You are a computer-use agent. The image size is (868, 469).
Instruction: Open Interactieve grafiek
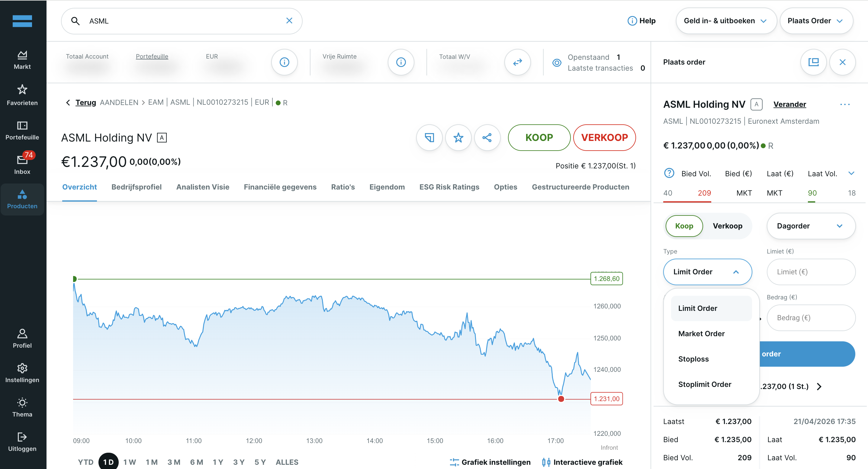click(x=582, y=462)
